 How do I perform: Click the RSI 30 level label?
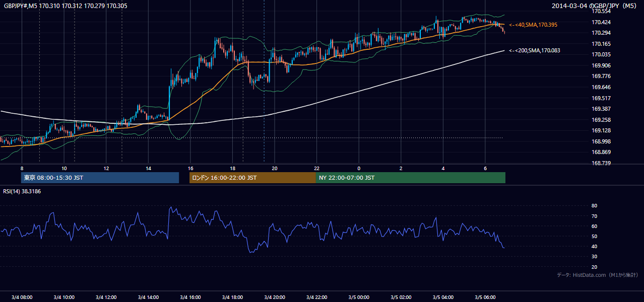[x=594, y=257]
